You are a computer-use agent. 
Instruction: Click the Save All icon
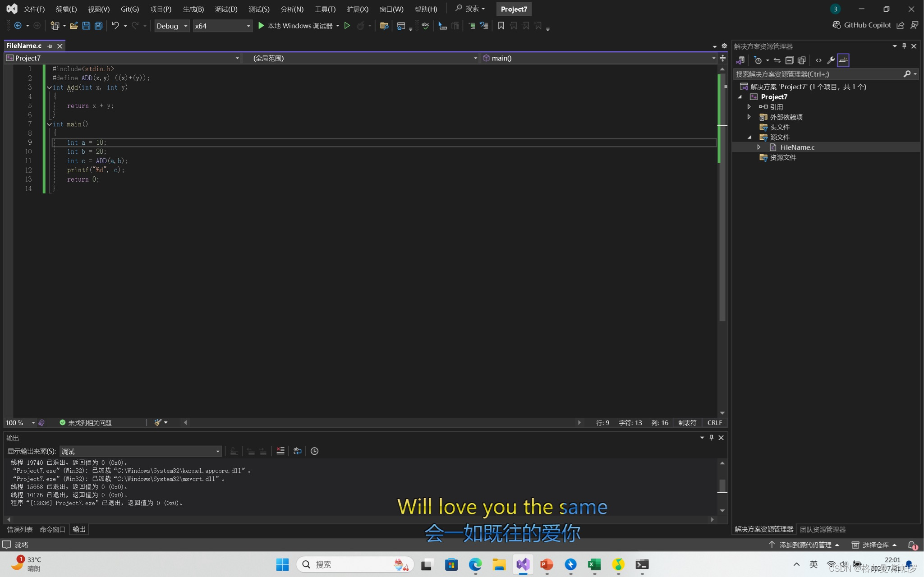(98, 26)
